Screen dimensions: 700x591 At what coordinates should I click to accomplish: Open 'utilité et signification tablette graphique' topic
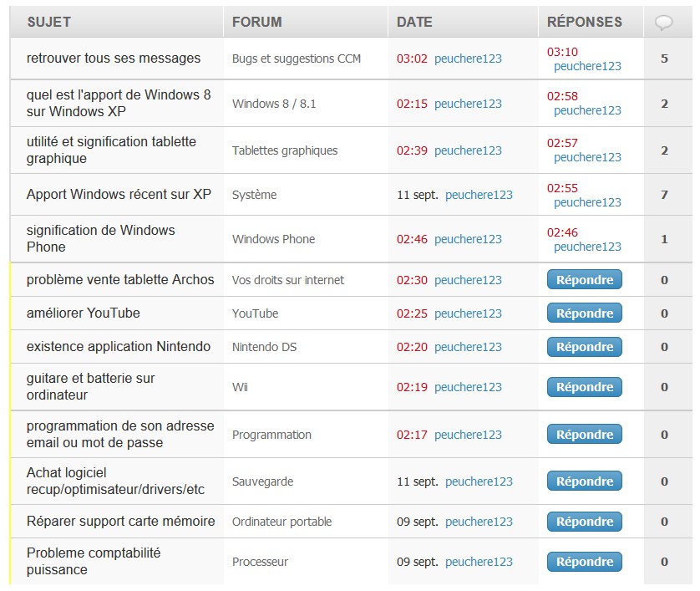click(x=111, y=150)
